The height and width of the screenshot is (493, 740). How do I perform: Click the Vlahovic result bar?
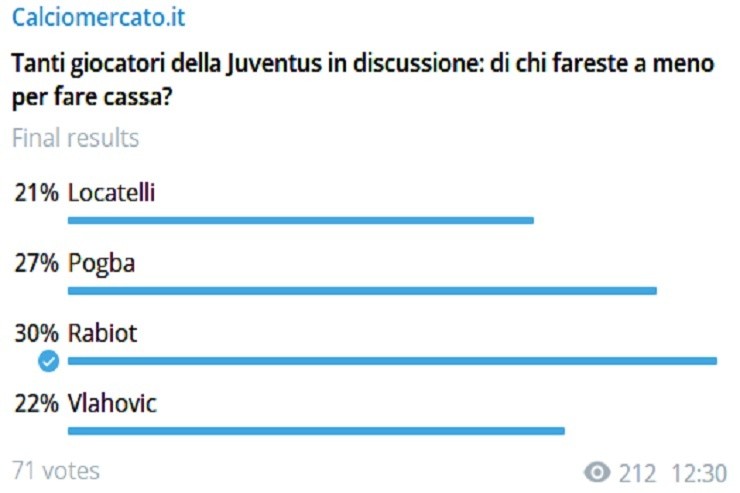coord(316,431)
